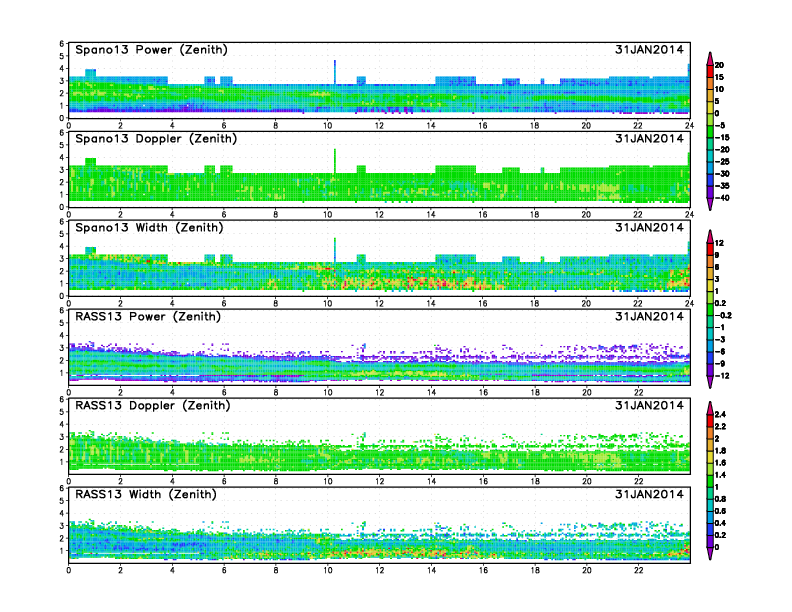Click hour 22 tick label under RASS13 Width plot
Screen dimensions: 792x612
[638, 570]
